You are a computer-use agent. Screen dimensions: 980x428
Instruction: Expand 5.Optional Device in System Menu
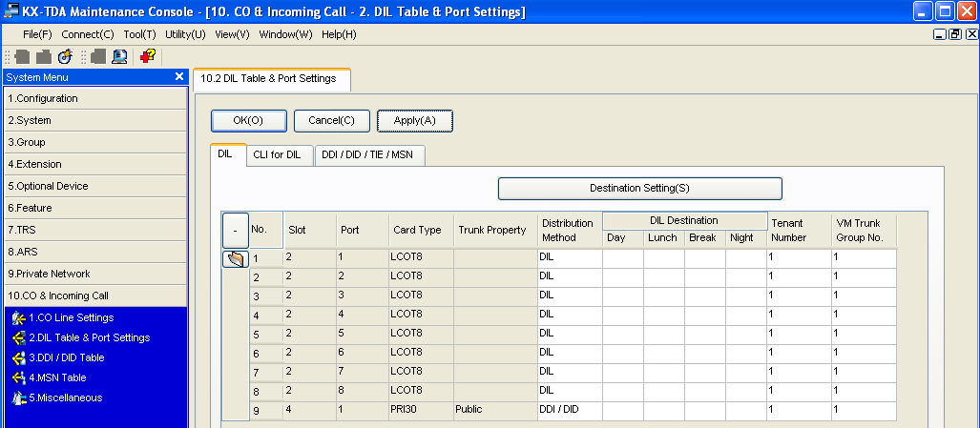(95, 186)
